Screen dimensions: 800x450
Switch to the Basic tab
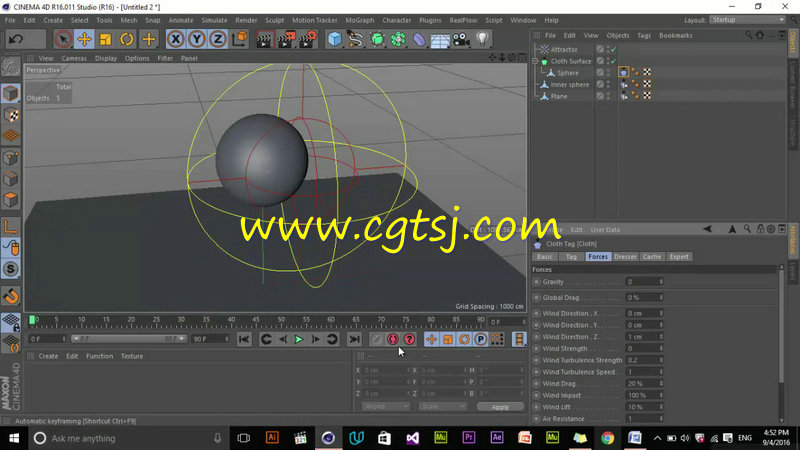544,257
